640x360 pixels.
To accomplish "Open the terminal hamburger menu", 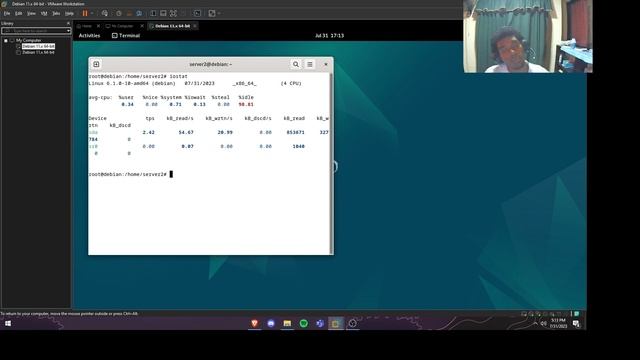I will (310, 64).
